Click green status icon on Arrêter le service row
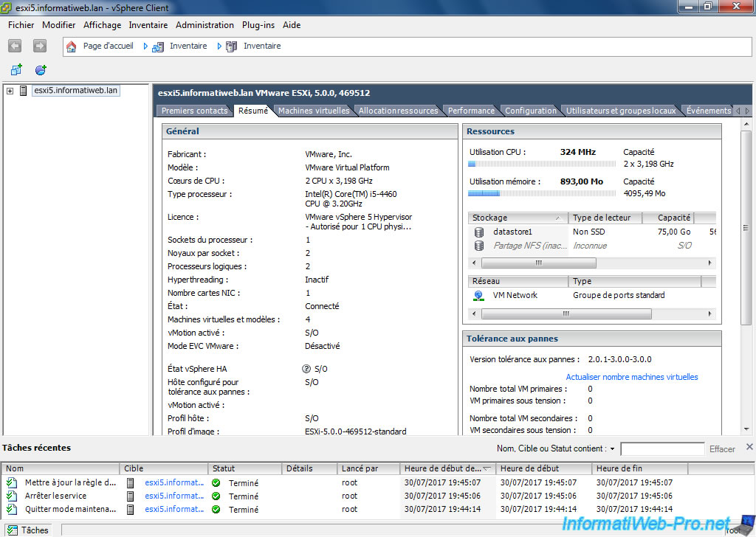 click(216, 496)
